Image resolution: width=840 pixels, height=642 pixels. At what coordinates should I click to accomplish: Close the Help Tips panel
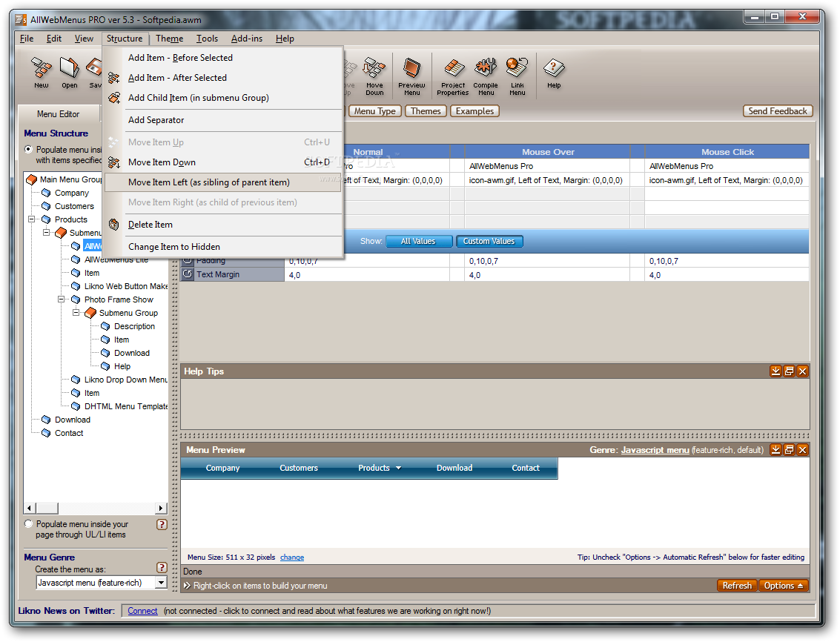pos(802,371)
